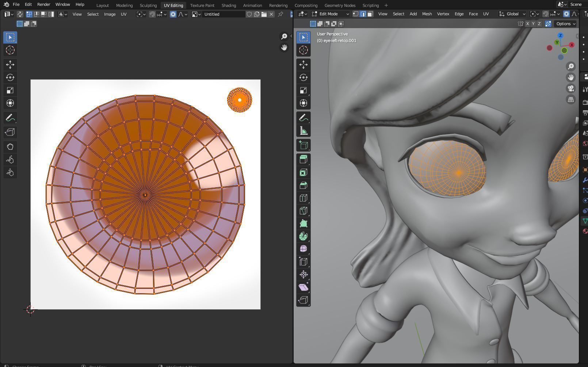Select the Rotate tool in 3D viewport

tap(303, 77)
